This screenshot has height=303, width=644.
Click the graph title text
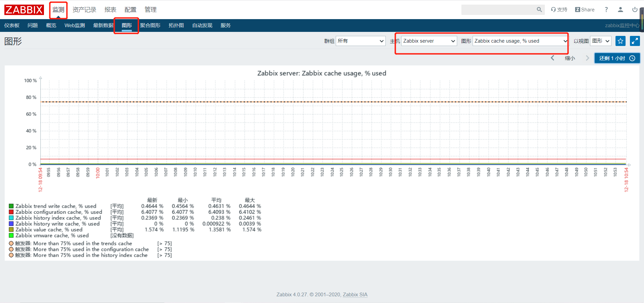click(322, 73)
